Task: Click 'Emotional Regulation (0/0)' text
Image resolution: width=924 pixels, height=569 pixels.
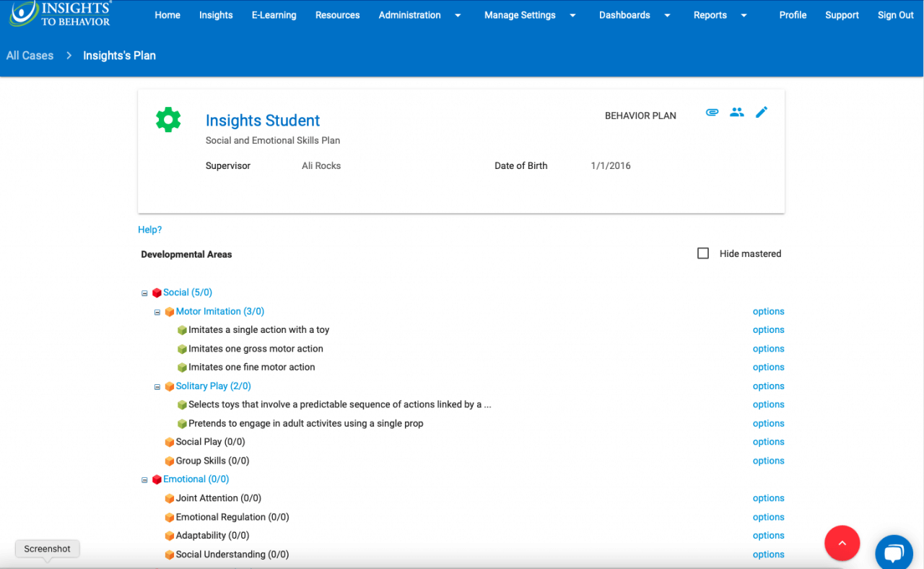Action: coord(232,517)
